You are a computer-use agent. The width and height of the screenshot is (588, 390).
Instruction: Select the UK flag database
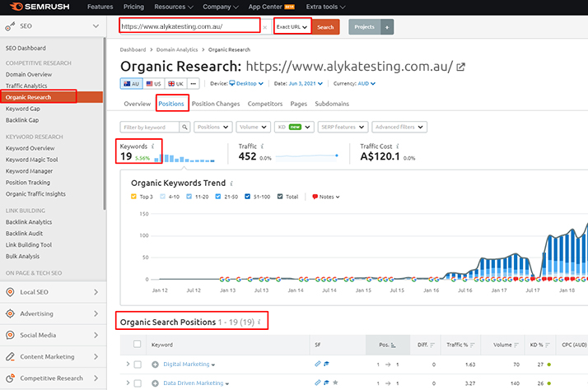click(175, 84)
